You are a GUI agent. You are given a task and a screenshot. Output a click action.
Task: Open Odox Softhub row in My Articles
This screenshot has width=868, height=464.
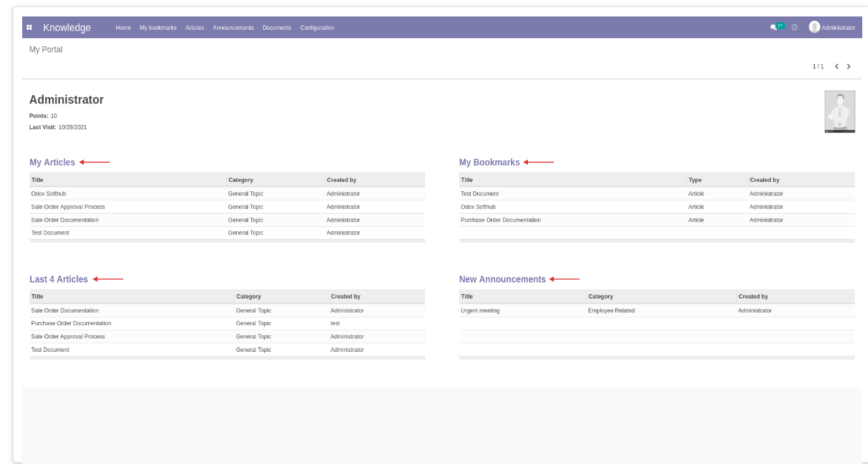(227, 193)
